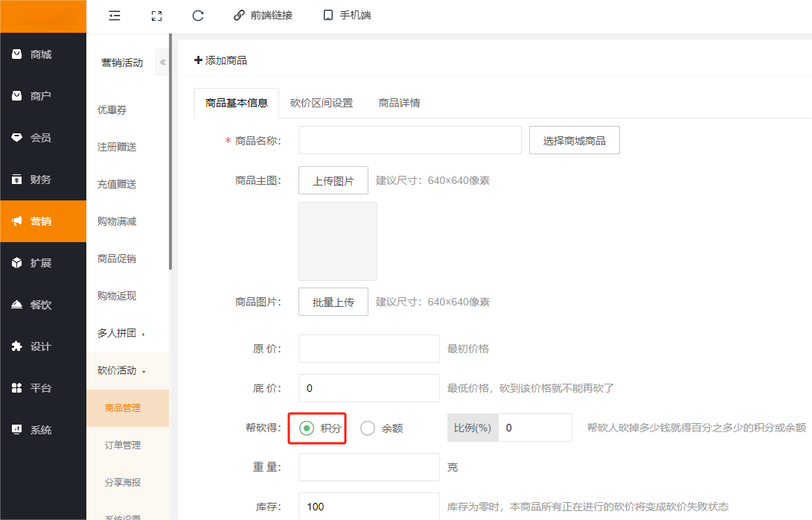Click 上传图片 upload button
The image size is (812, 520).
[x=333, y=180]
